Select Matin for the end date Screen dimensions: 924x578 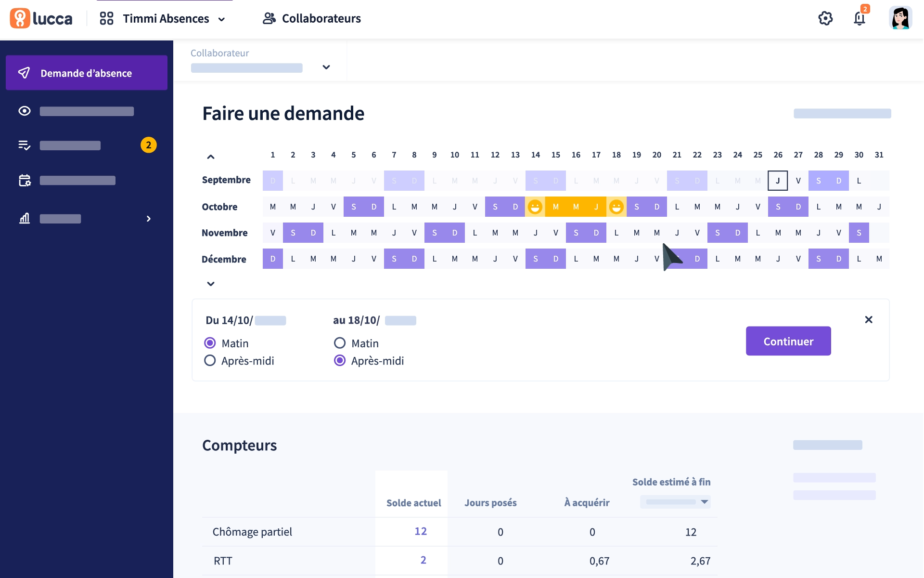[x=340, y=343]
